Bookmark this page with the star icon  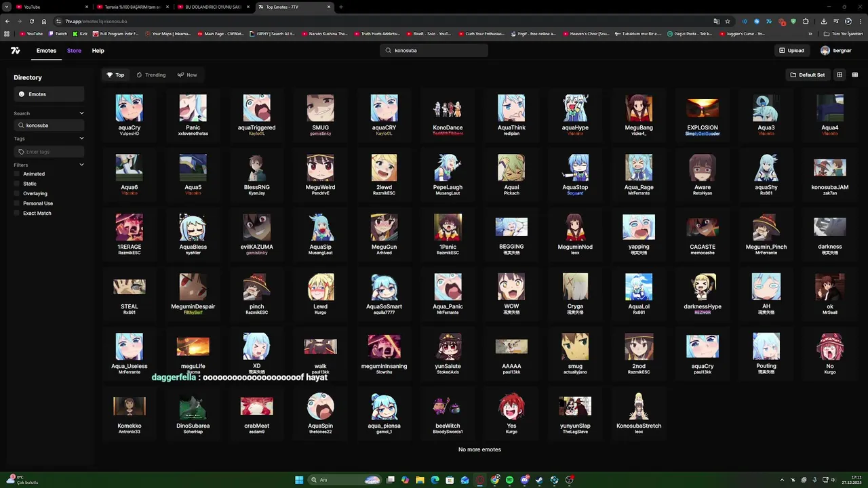728,21
